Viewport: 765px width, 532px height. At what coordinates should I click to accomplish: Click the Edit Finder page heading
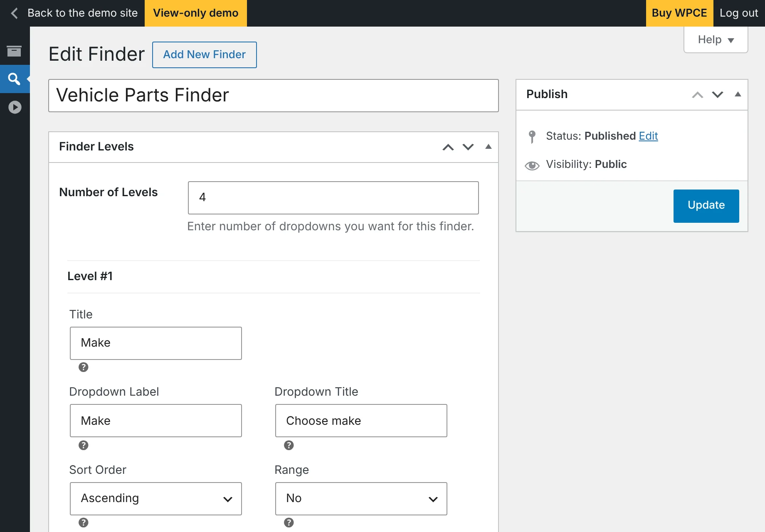96,54
